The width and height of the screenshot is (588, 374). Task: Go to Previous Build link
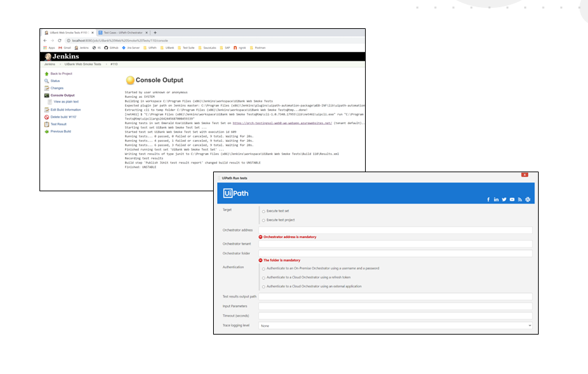point(61,131)
